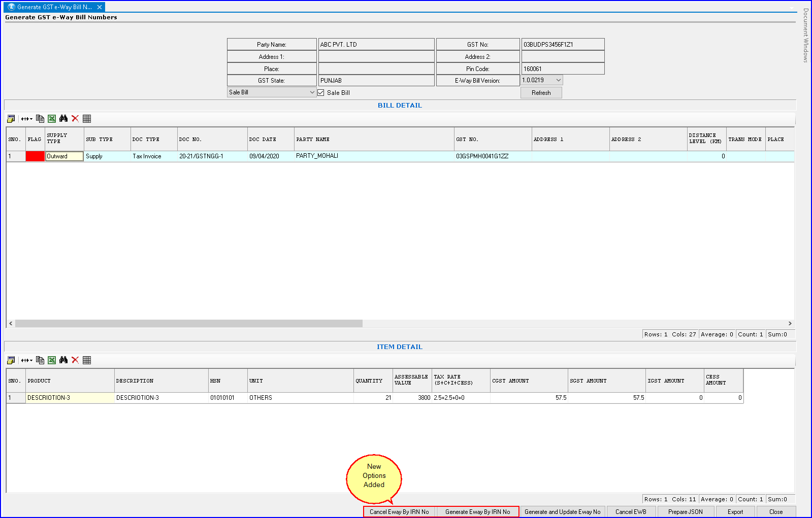Click the HSN column header in Item Detail
This screenshot has height=518, width=812.
228,381
